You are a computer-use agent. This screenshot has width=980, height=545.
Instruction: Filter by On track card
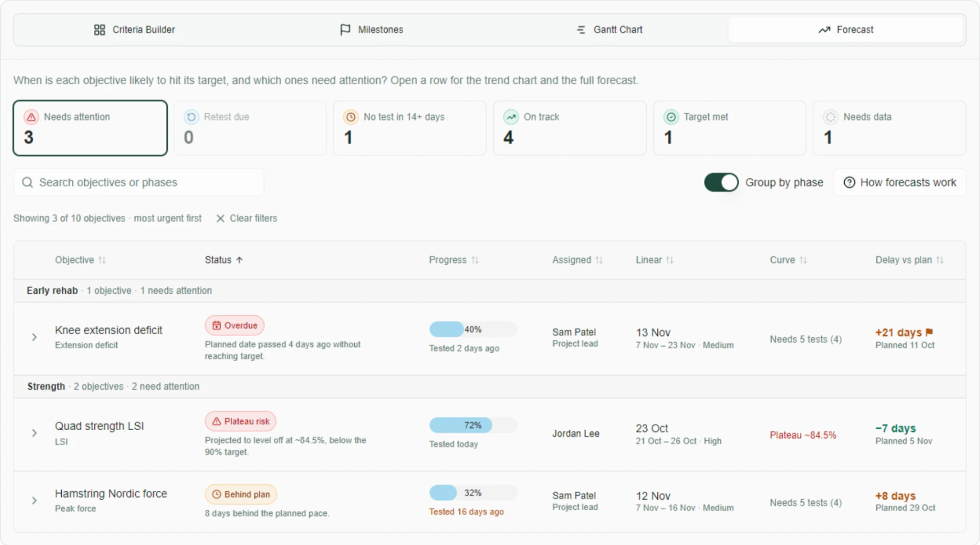point(570,128)
